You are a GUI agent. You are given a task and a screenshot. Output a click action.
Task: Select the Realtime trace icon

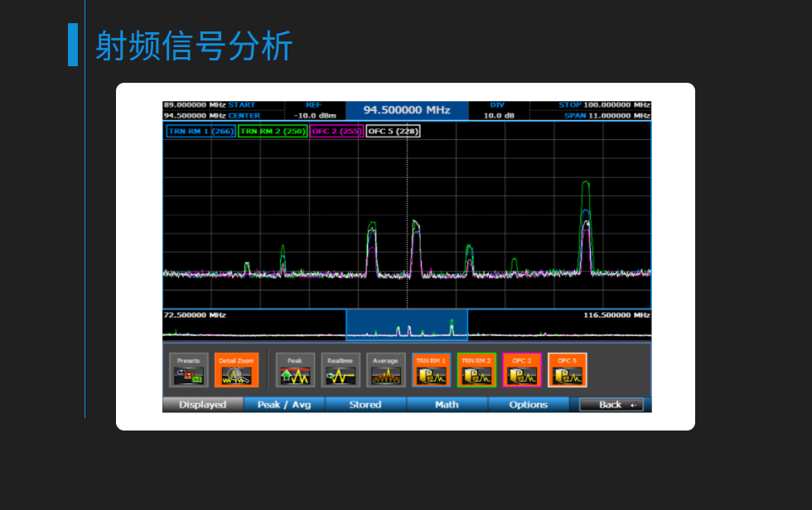341,371
